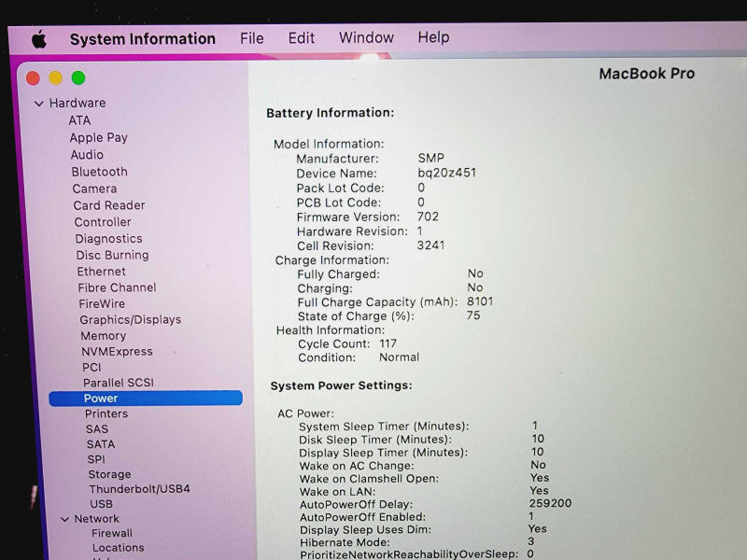This screenshot has width=747, height=560.
Task: Click the Network category label
Action: [97, 519]
